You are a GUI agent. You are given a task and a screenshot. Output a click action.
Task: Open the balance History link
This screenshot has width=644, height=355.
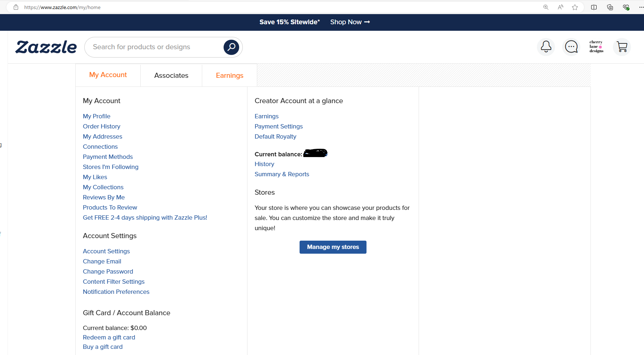pos(264,164)
